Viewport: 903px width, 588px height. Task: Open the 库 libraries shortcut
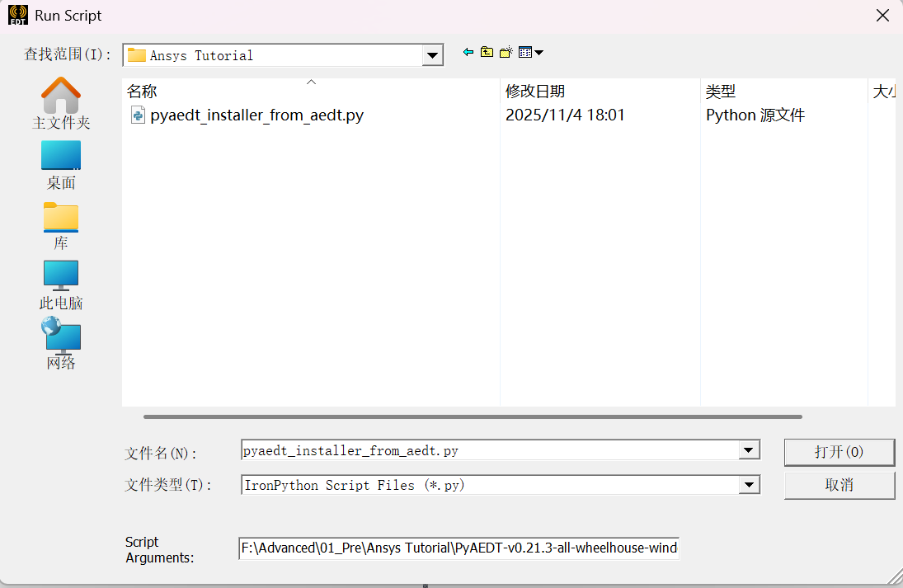pos(61,225)
